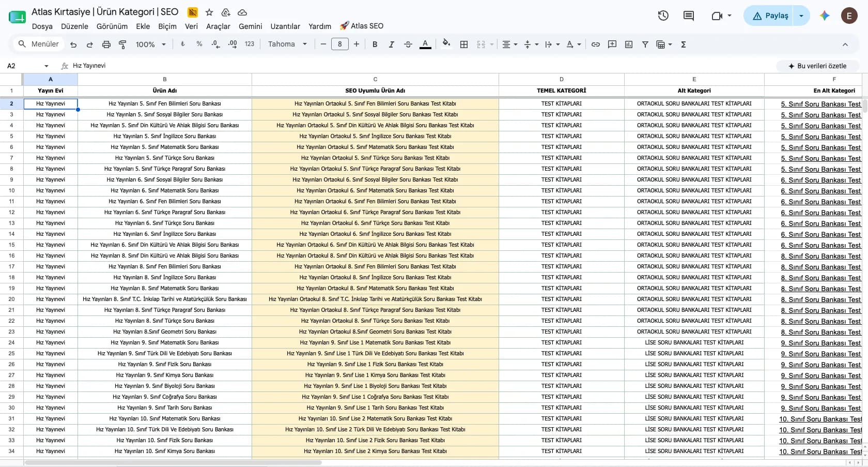Open the Gemini sparkle icon
Screen dimensions: 868x467
click(825, 16)
